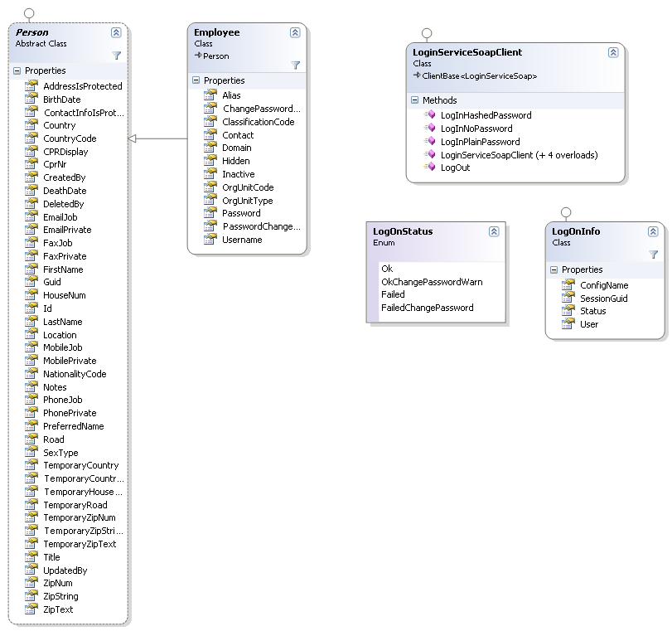
Task: Click the property icon beside BirthDate
Action: click(x=31, y=100)
